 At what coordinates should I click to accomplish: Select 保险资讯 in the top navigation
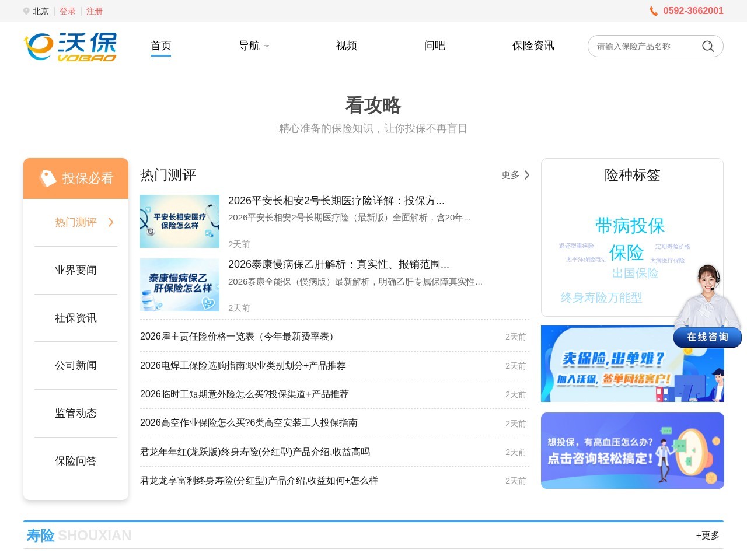pyautogui.click(x=532, y=45)
